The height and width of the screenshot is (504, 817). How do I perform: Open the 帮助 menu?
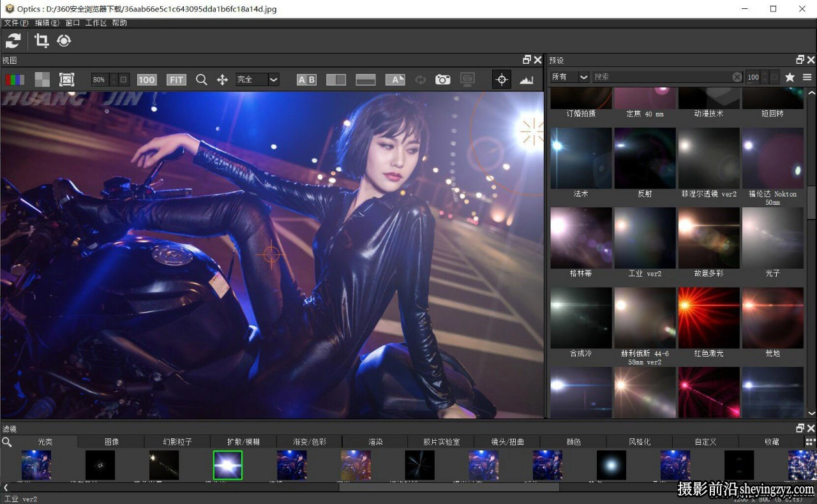(119, 23)
